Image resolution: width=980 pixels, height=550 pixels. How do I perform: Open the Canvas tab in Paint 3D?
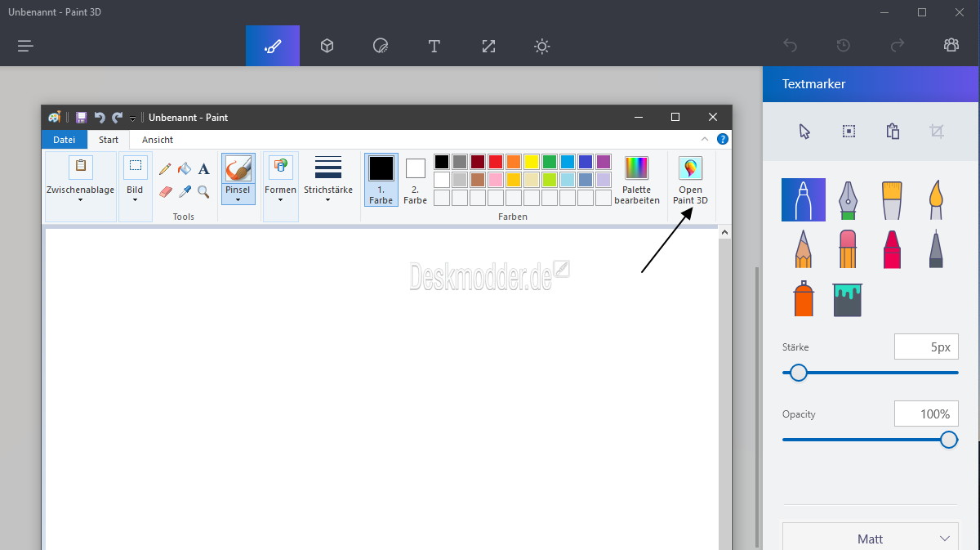pyautogui.click(x=488, y=46)
